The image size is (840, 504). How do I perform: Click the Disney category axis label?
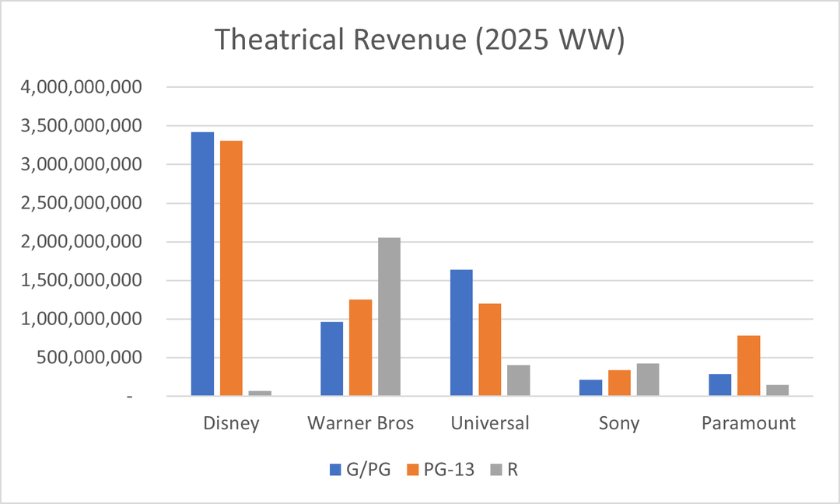(231, 424)
